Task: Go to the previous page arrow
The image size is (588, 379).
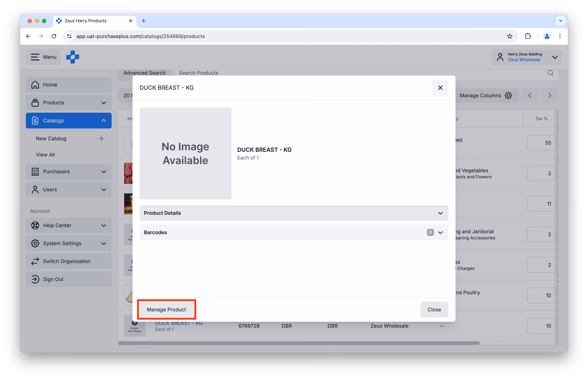Action: click(530, 95)
